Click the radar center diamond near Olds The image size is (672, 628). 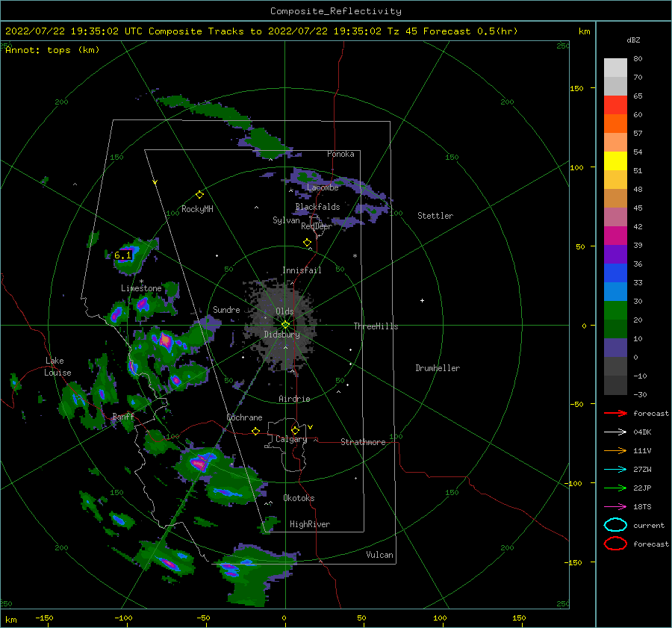coord(285,325)
